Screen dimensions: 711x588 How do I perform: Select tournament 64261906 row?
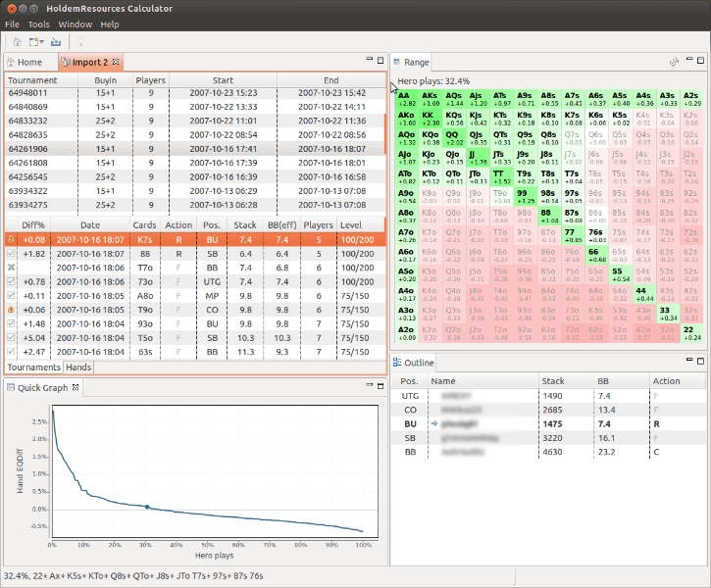pyautogui.click(x=195, y=149)
